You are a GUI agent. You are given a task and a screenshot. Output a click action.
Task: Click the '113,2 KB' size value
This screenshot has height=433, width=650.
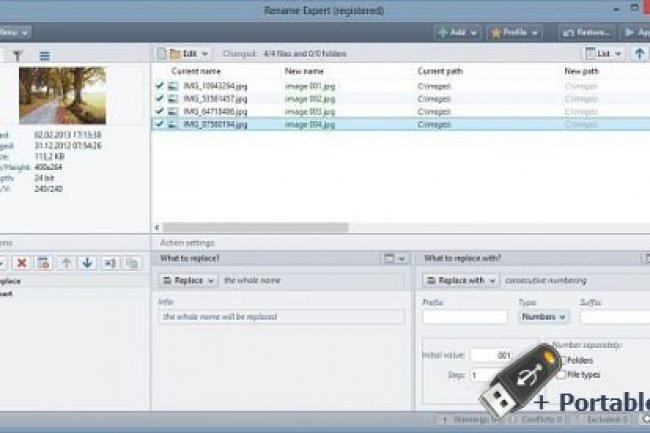click(49, 157)
